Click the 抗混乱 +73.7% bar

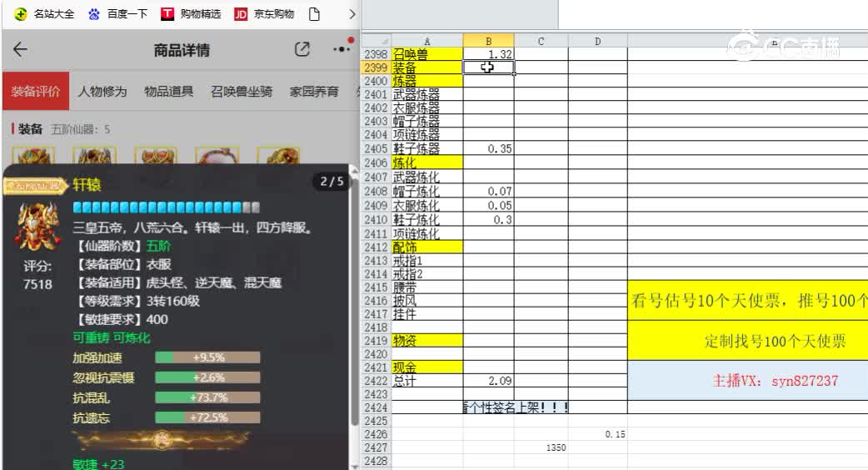click(207, 397)
